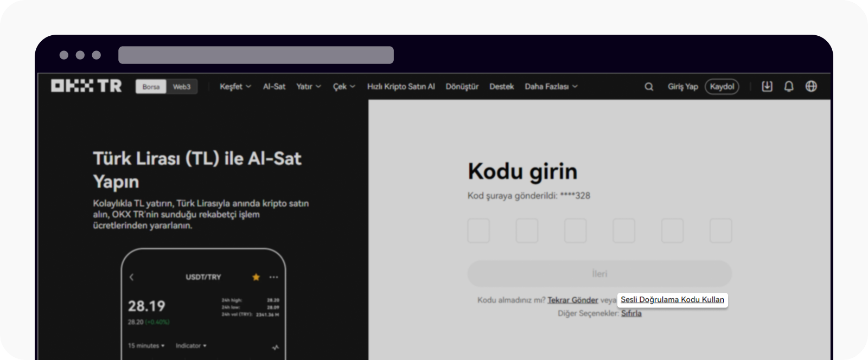Screen dimensions: 868x360
Task: Click the download app icon
Action: 767,86
